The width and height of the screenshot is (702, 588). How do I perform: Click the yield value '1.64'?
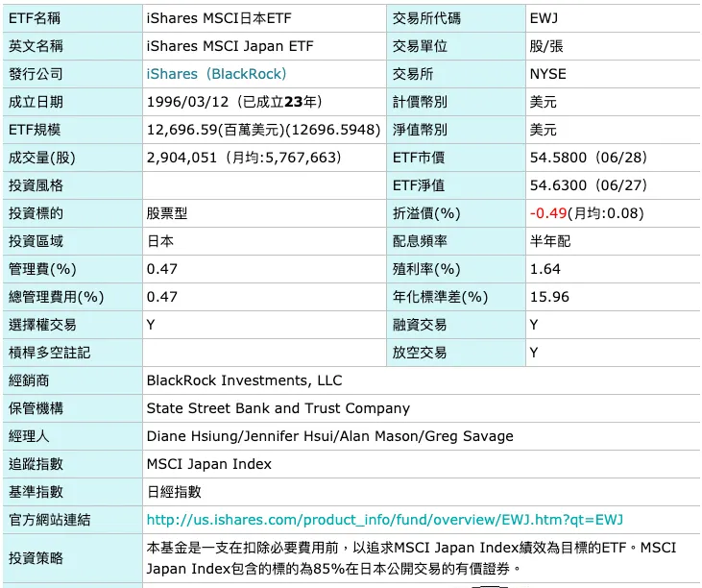545,269
